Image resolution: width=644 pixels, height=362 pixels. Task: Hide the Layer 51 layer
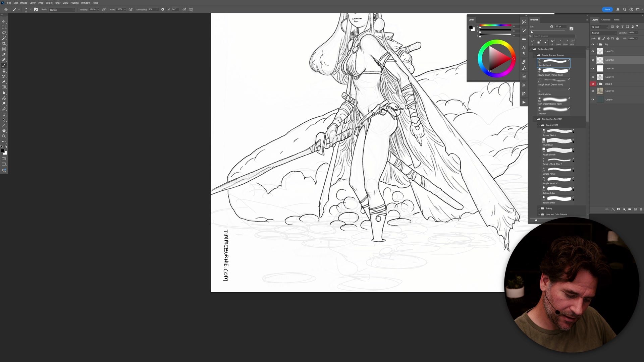(593, 51)
